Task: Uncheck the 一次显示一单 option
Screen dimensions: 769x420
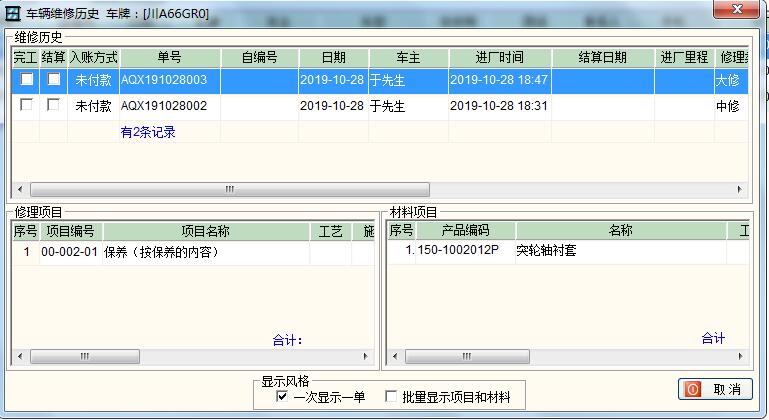Action: [283, 397]
